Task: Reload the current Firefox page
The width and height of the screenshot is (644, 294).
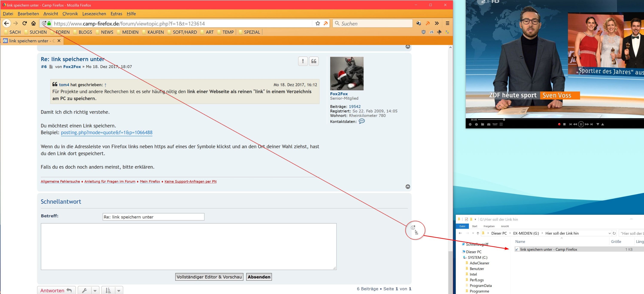Action: 24,23
